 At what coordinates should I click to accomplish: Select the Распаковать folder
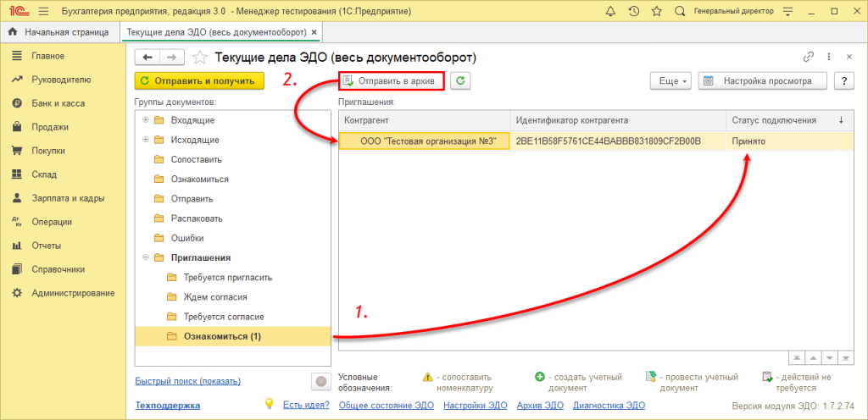(197, 218)
